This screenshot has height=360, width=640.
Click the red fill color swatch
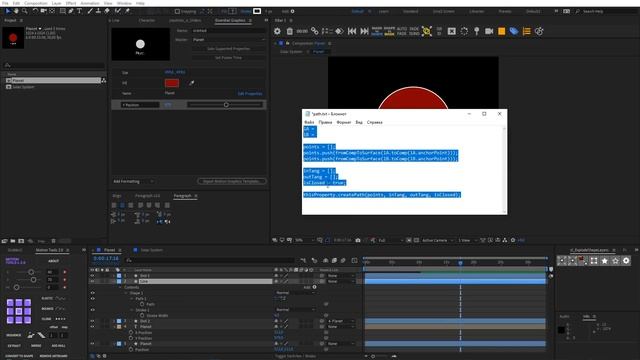pos(172,83)
